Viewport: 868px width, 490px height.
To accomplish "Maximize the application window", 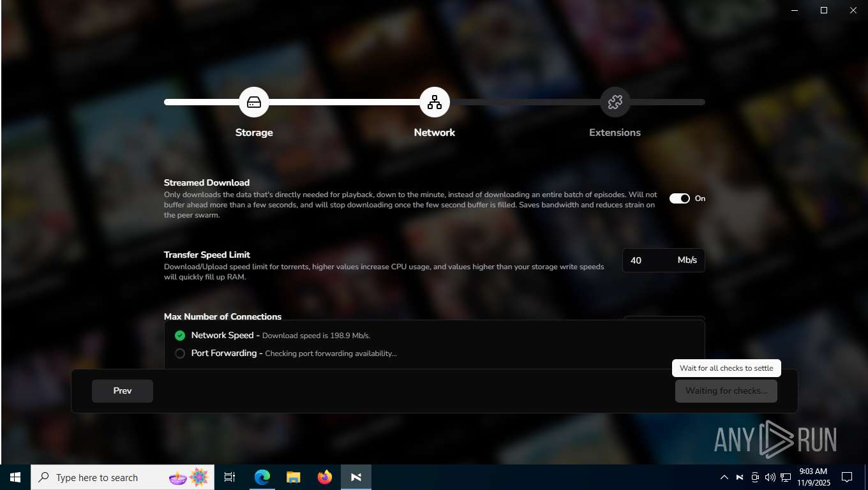I will click(824, 10).
